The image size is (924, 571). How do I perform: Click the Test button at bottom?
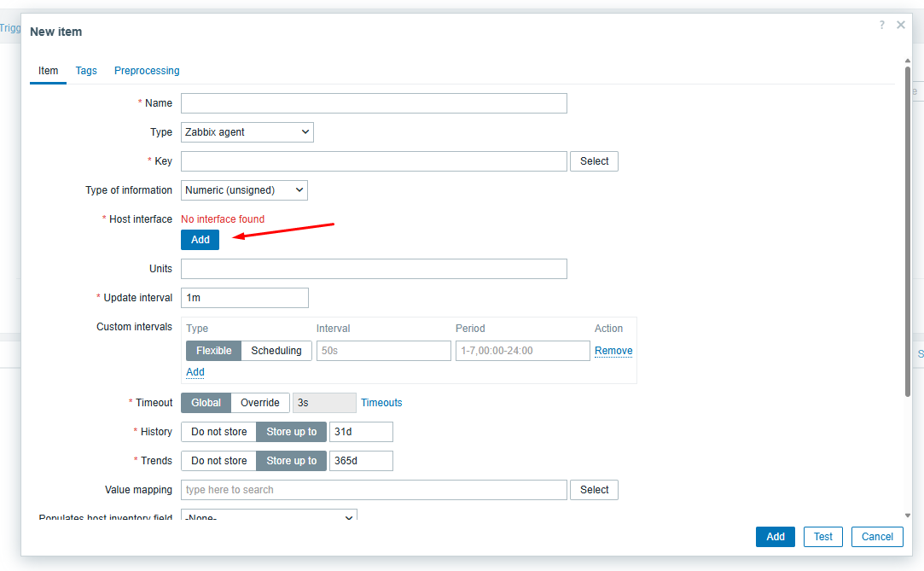822,537
